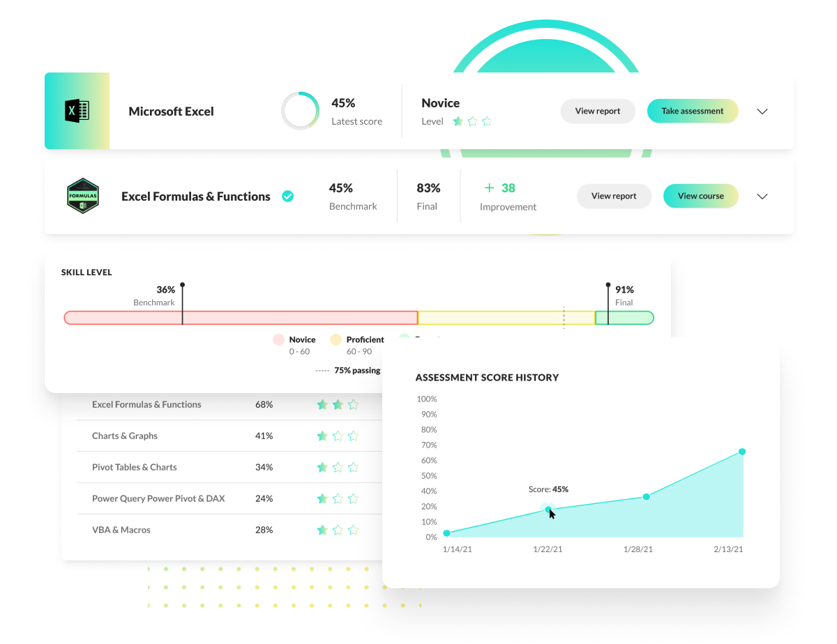The width and height of the screenshot is (837, 644).
Task: Click the Score: 45% tooltip
Action: (x=548, y=489)
